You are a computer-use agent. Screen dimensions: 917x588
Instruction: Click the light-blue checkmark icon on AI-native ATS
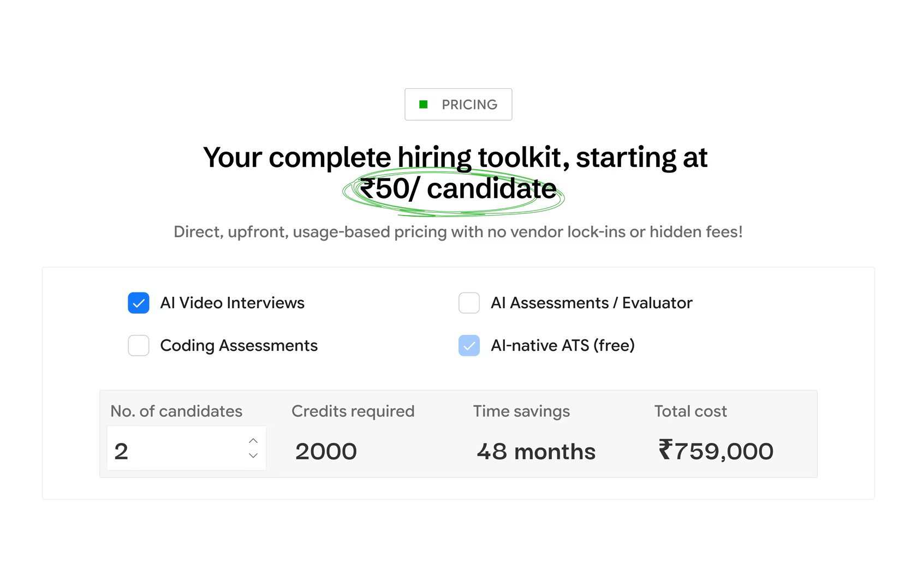click(x=469, y=345)
